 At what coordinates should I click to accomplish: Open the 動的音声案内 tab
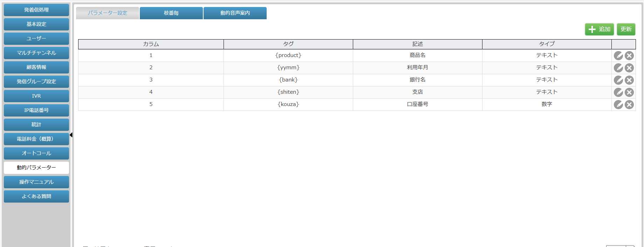[235, 13]
